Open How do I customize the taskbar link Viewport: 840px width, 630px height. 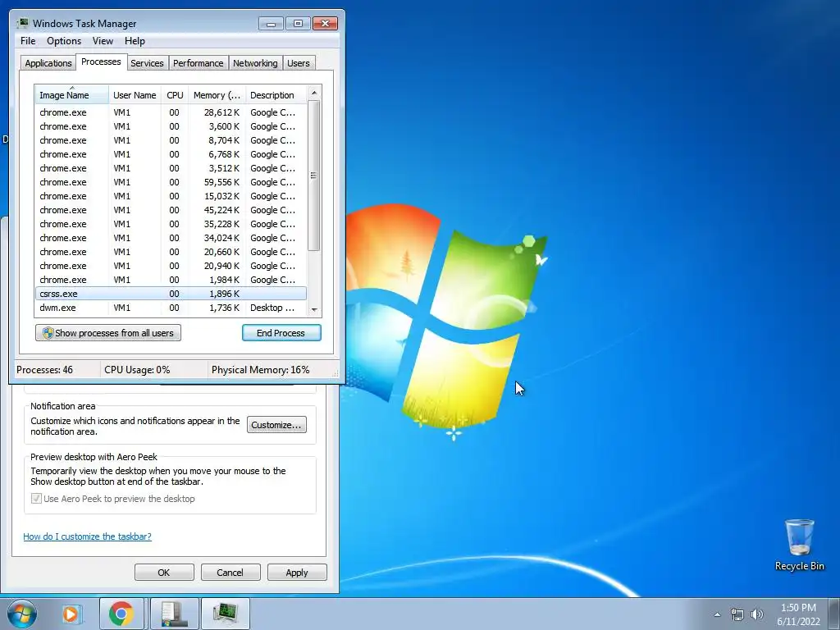(87, 536)
